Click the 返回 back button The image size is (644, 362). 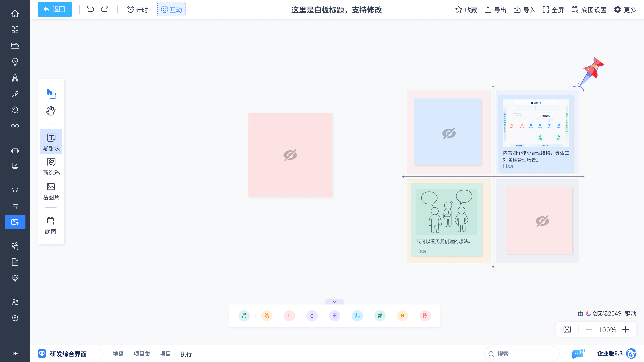click(x=55, y=9)
